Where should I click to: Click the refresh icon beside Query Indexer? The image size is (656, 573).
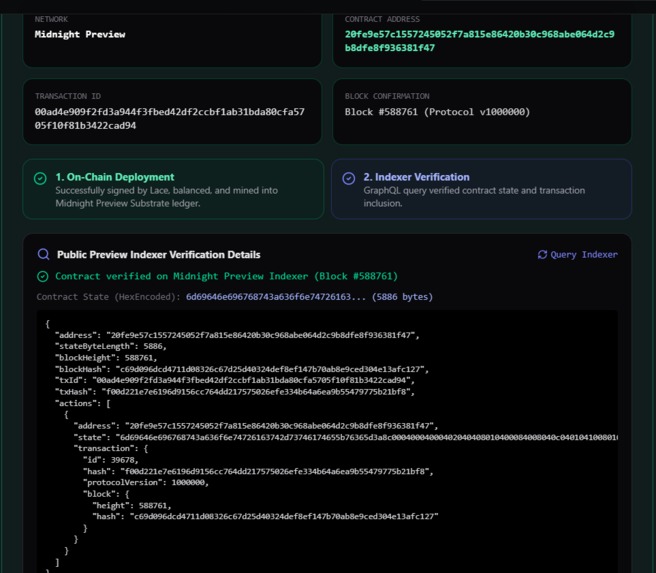542,254
